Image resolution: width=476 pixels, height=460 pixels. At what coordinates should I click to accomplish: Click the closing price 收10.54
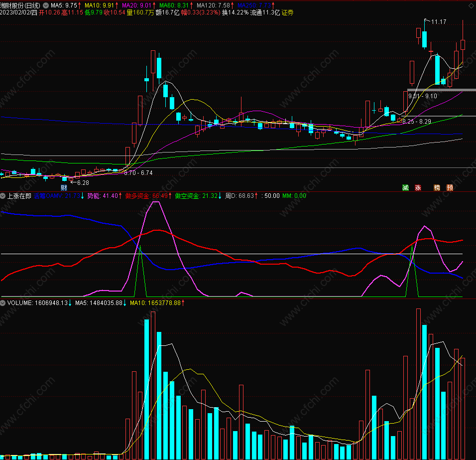coord(115,13)
